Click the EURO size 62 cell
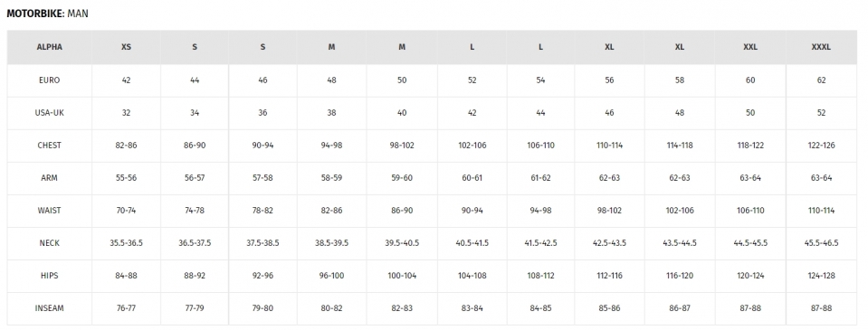The image size is (868, 330). (x=821, y=80)
